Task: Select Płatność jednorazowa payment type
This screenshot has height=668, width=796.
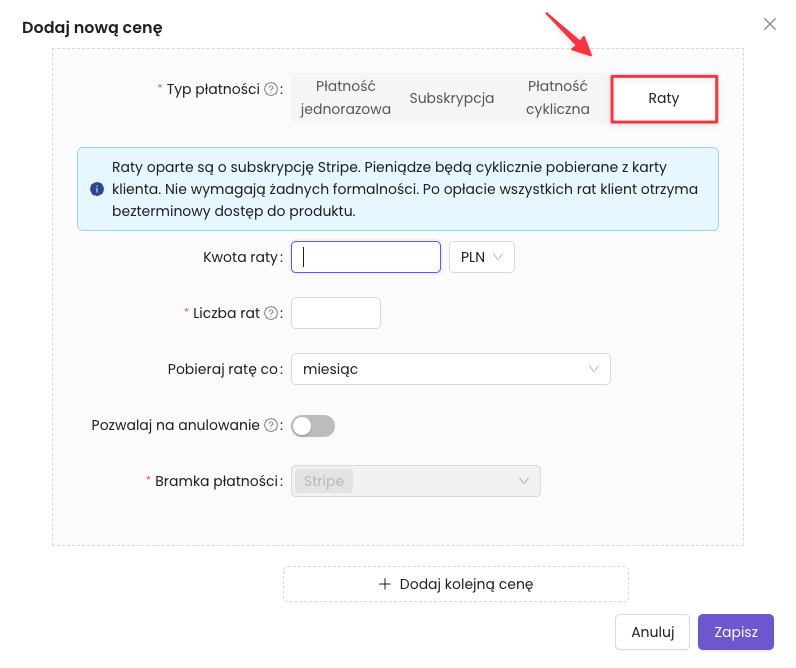Action: 345,98
